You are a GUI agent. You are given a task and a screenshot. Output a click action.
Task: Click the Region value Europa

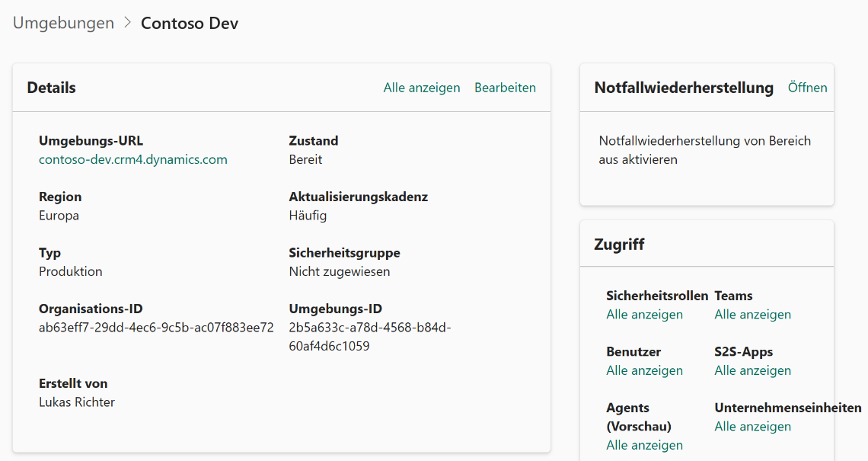point(59,216)
